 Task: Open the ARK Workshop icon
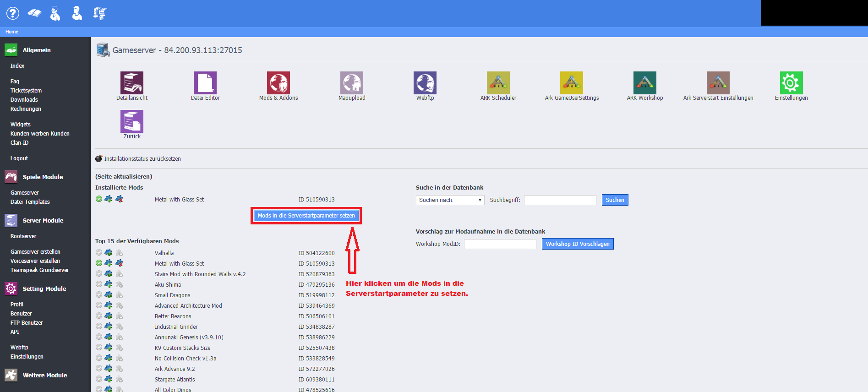pos(645,83)
